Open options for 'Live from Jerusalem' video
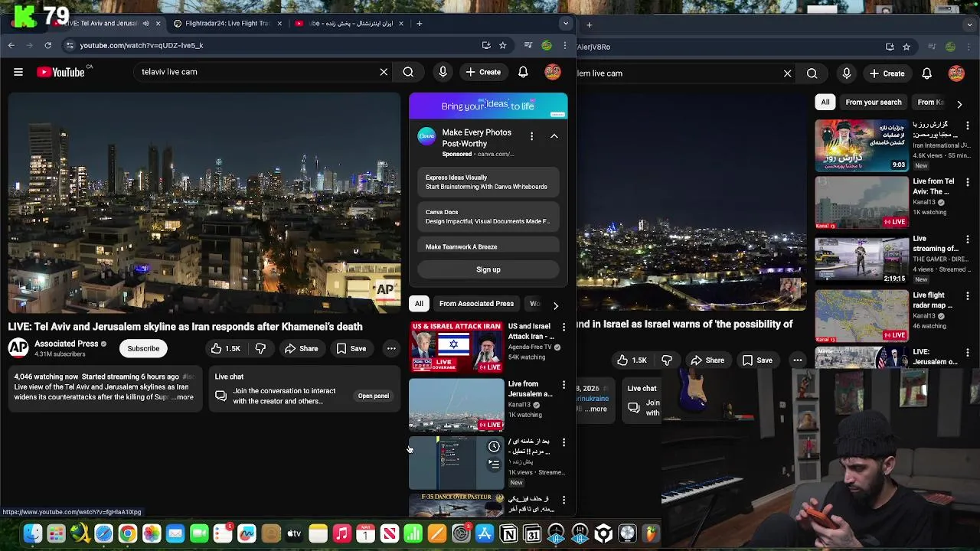 564,384
